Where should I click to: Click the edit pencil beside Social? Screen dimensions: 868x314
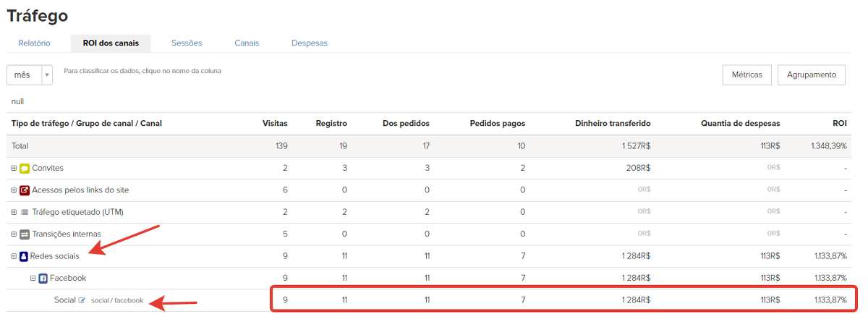(82, 300)
